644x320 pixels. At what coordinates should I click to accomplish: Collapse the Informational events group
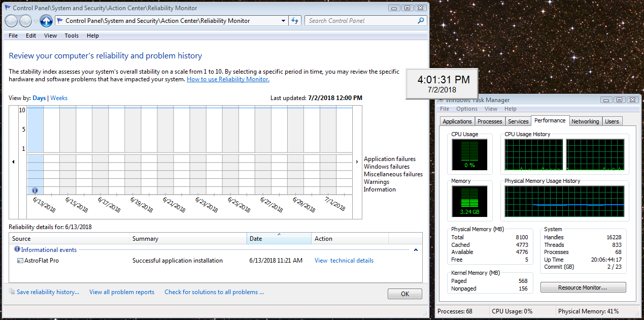[x=416, y=250]
